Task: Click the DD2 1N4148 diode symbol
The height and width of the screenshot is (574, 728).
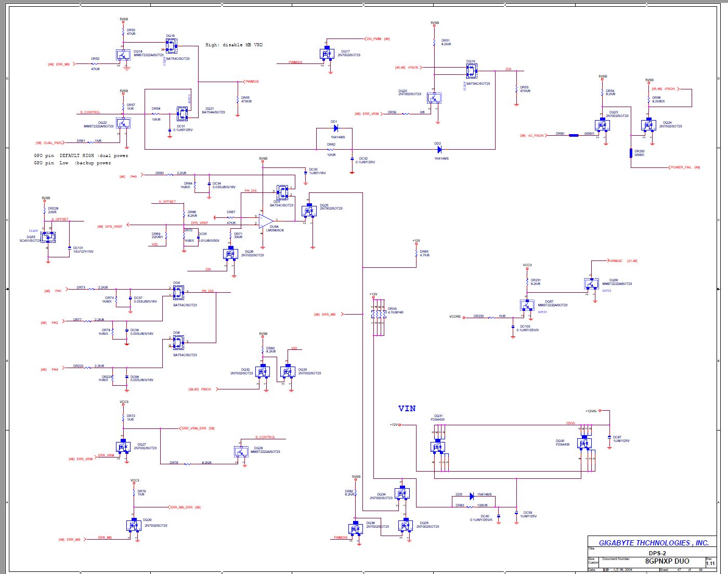Action: (x=439, y=150)
